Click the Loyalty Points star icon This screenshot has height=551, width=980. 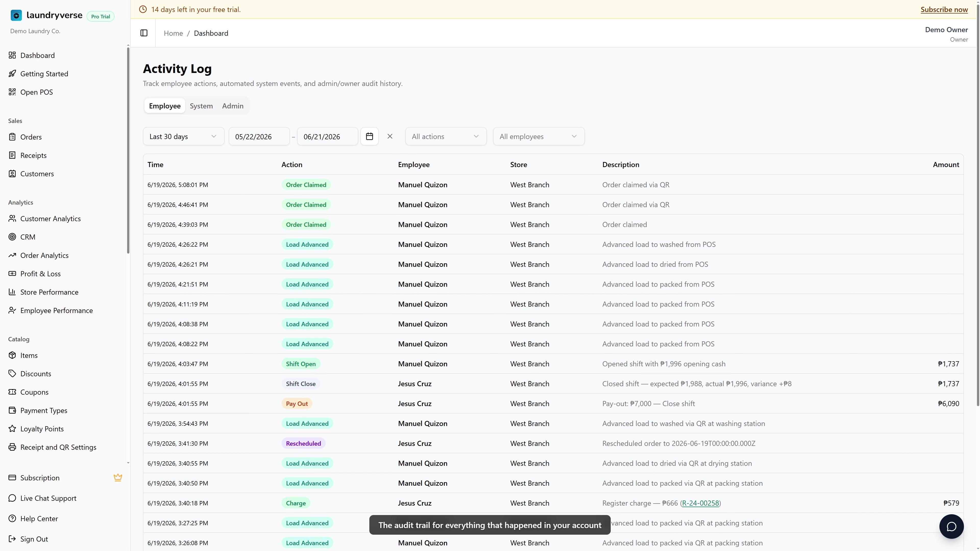(x=12, y=429)
